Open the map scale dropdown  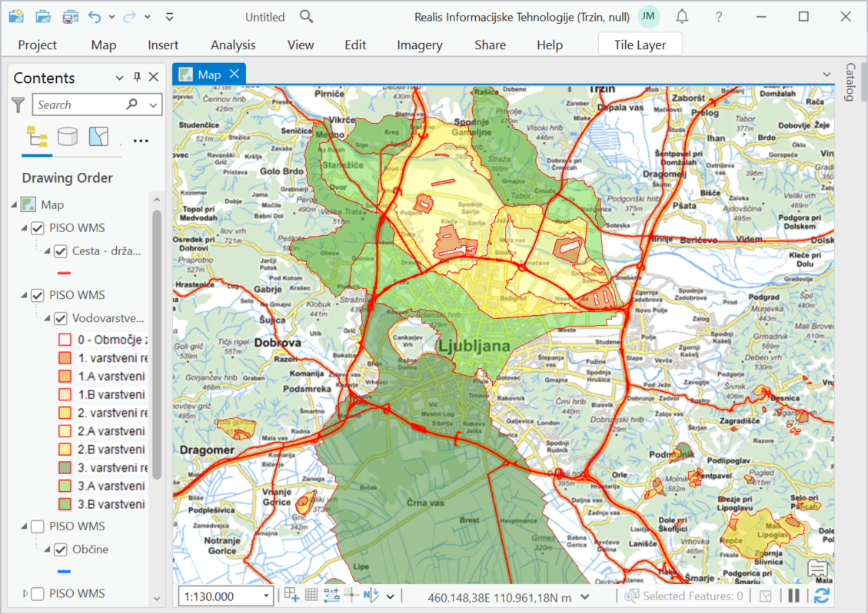pyautogui.click(x=267, y=596)
